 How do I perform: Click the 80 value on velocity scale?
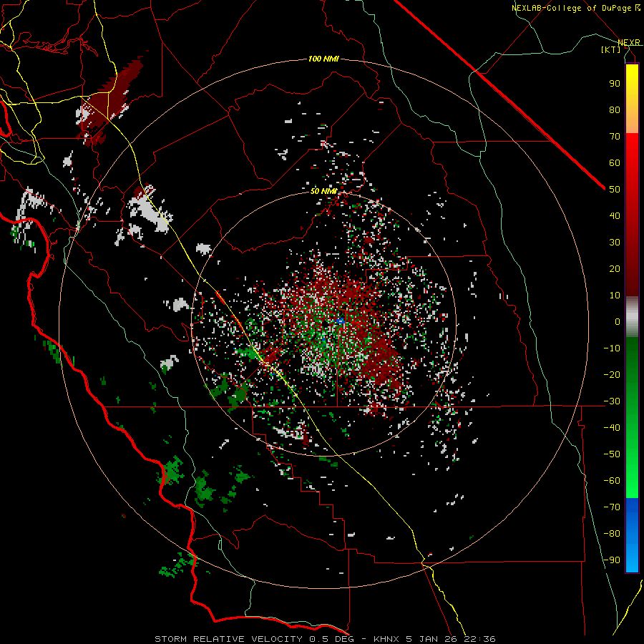[615, 109]
